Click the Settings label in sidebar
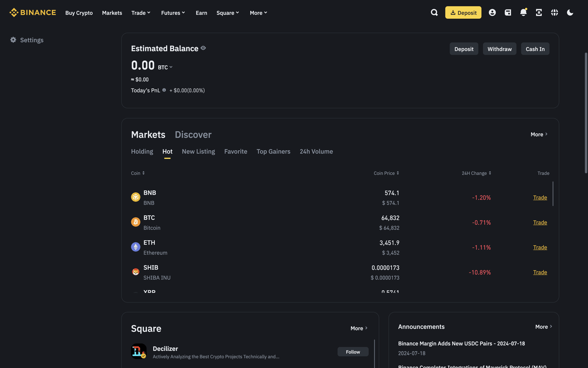The height and width of the screenshot is (368, 588). pos(32,40)
